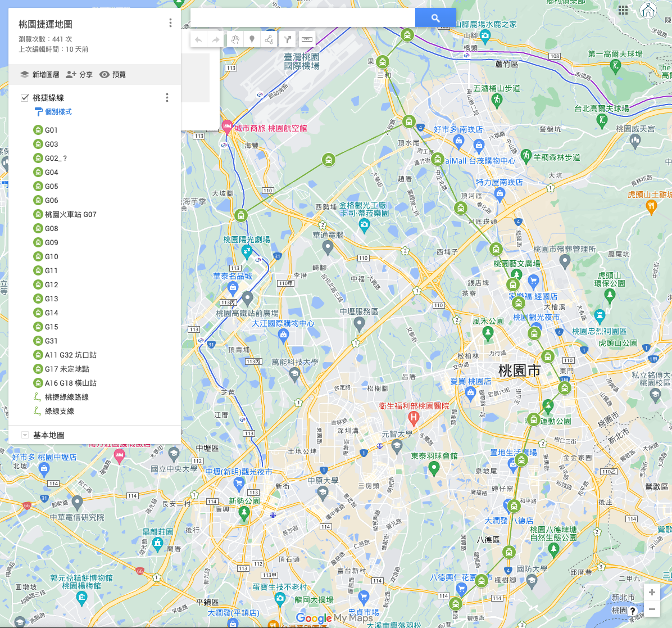The width and height of the screenshot is (672, 628).
Task: Click the 東泰羽球會館 green map pin
Action: tap(434, 468)
